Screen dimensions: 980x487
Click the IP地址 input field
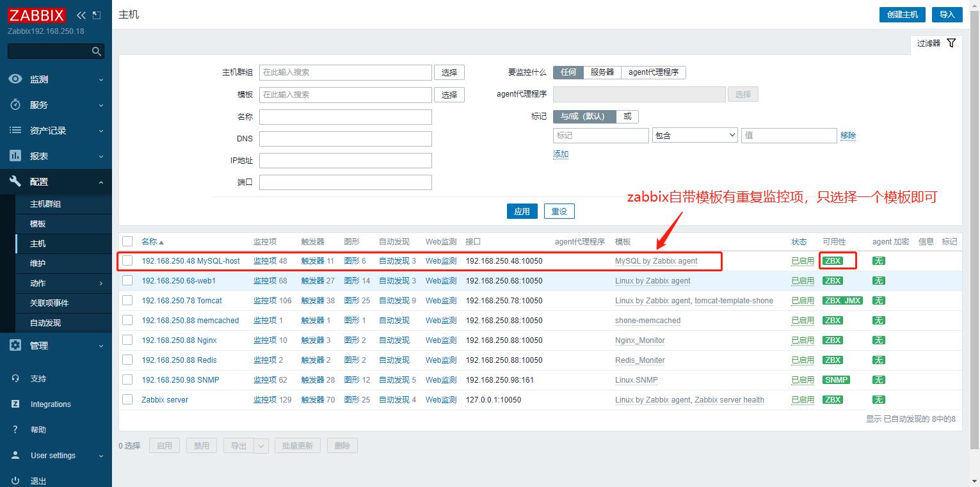(346, 161)
